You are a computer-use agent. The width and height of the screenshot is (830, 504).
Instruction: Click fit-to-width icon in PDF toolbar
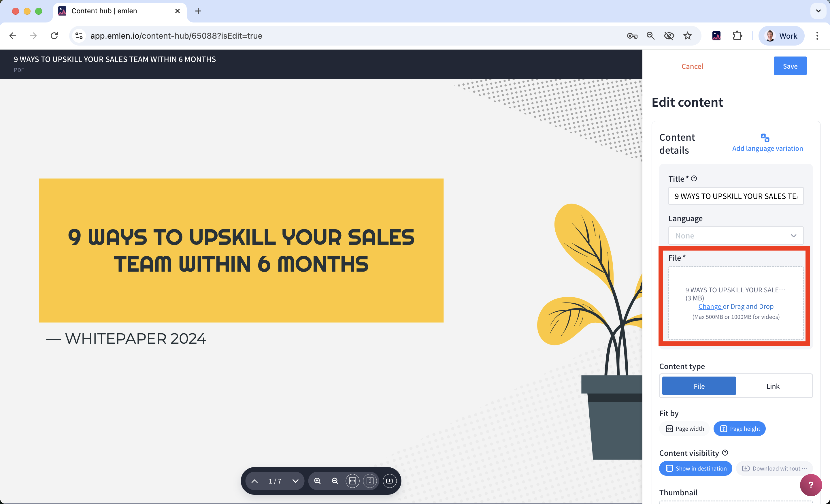(x=352, y=481)
